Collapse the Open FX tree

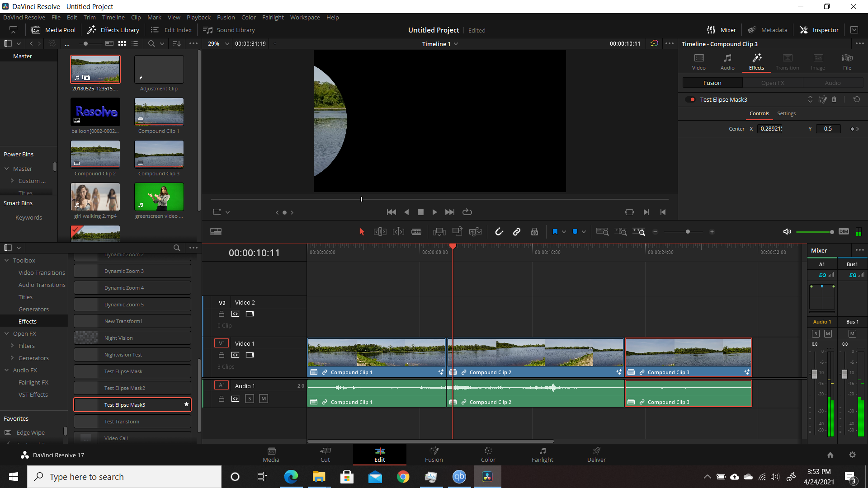point(7,334)
